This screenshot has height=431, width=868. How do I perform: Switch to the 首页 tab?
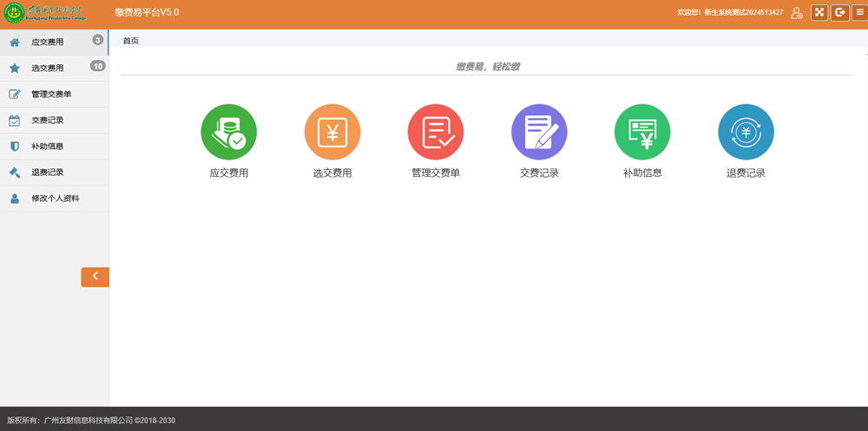pos(130,41)
